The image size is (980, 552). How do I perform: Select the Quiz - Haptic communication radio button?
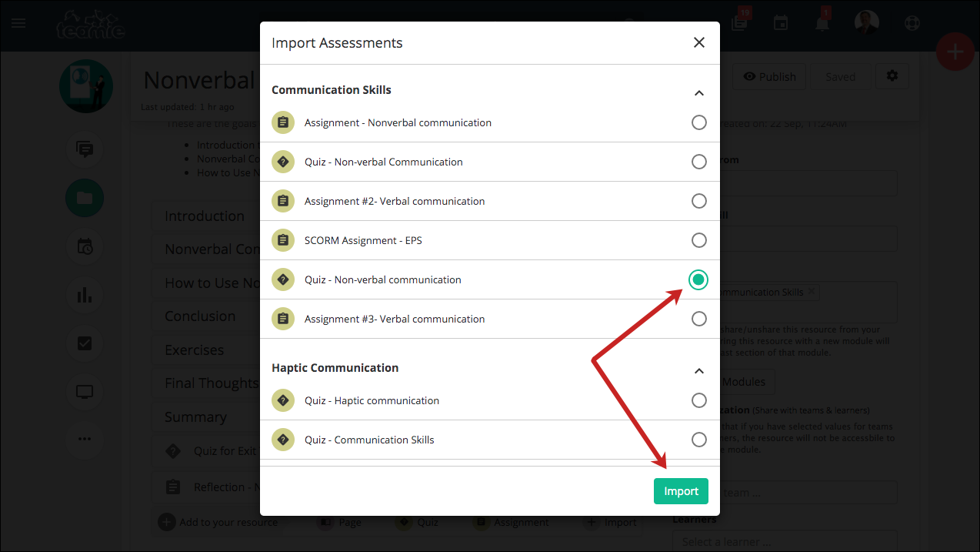(698, 400)
